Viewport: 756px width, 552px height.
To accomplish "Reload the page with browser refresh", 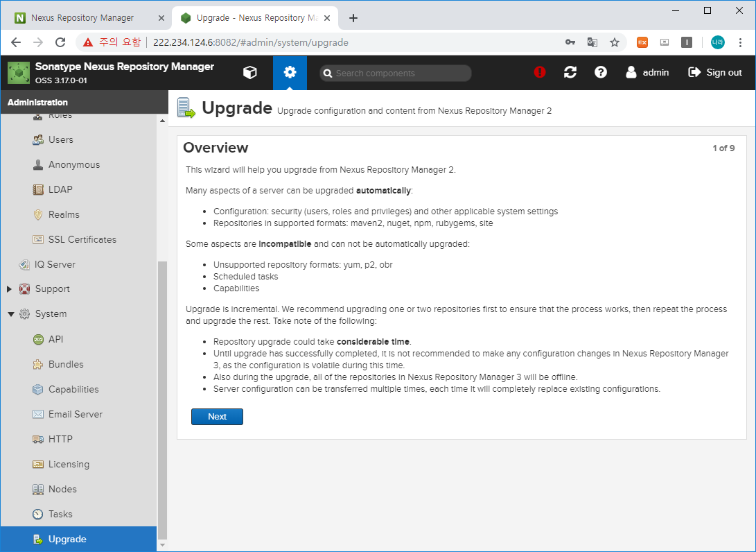I will (x=60, y=42).
